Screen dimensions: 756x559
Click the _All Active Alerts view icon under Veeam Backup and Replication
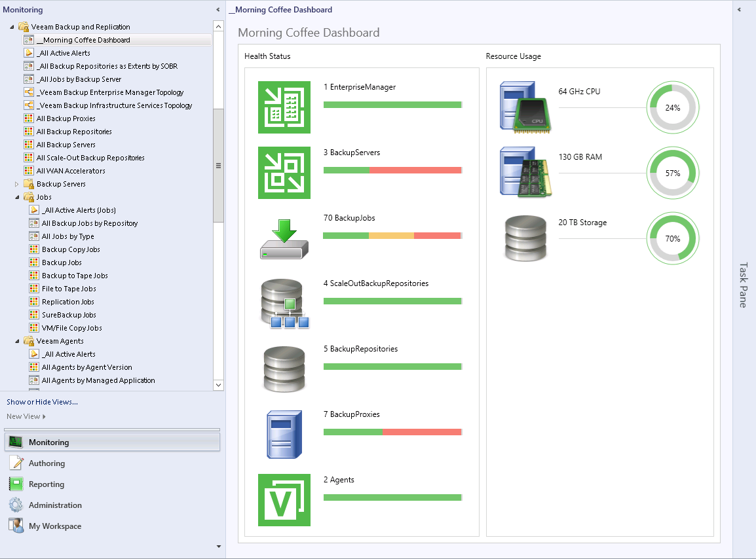(x=28, y=53)
